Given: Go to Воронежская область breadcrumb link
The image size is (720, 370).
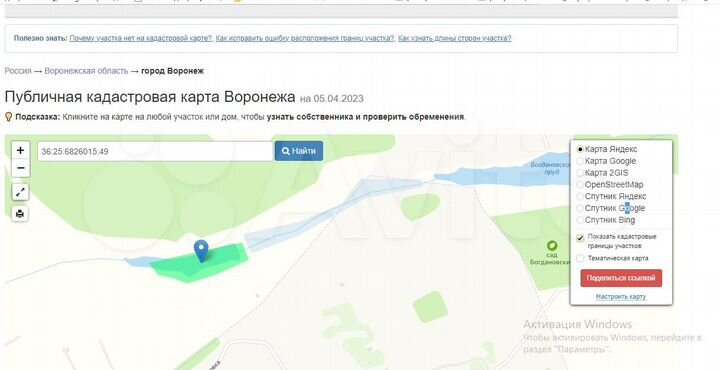Looking at the screenshot, I should (x=86, y=71).
